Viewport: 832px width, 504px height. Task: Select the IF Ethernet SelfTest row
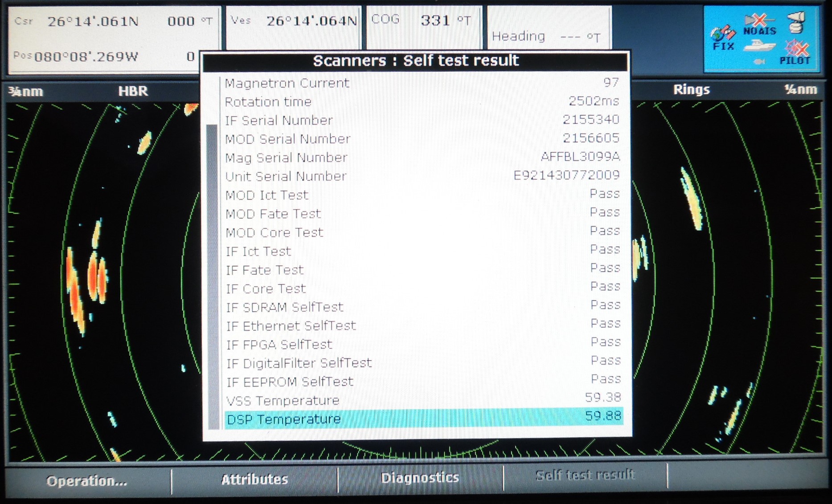[x=423, y=325]
